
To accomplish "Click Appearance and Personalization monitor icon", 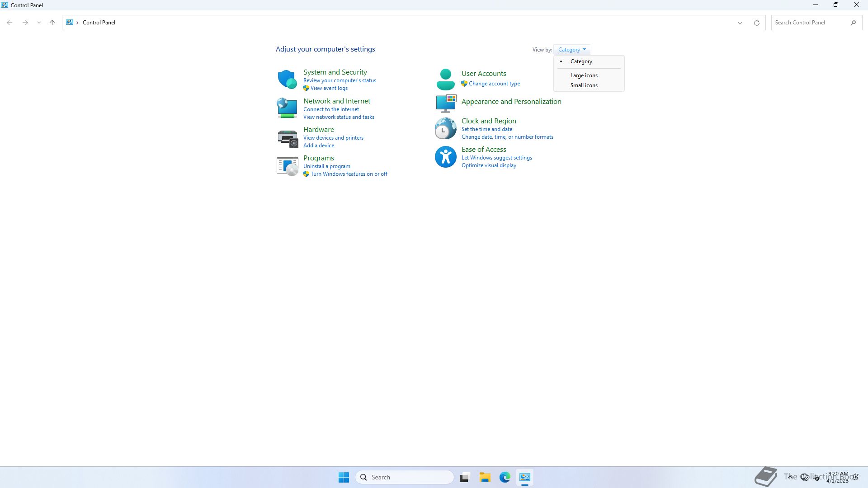I will point(446,103).
